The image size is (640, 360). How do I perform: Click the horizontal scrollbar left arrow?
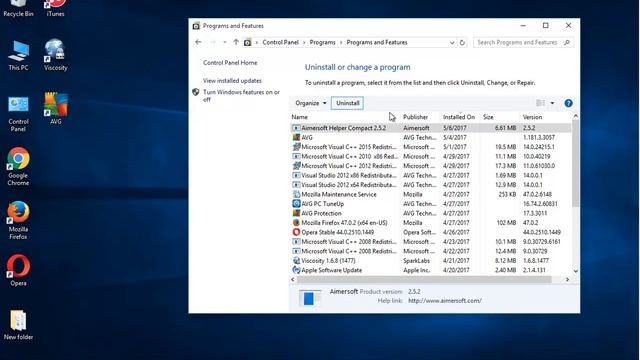(x=293, y=280)
